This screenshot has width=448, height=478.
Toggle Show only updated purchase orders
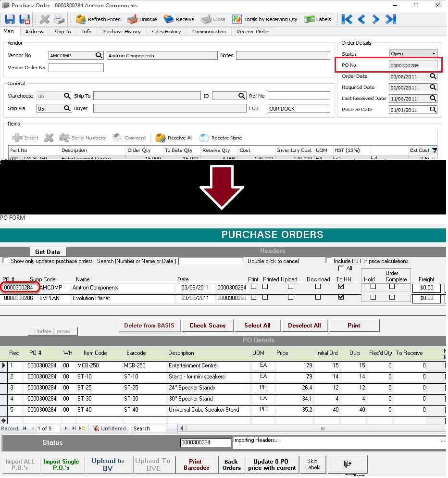(x=5, y=260)
